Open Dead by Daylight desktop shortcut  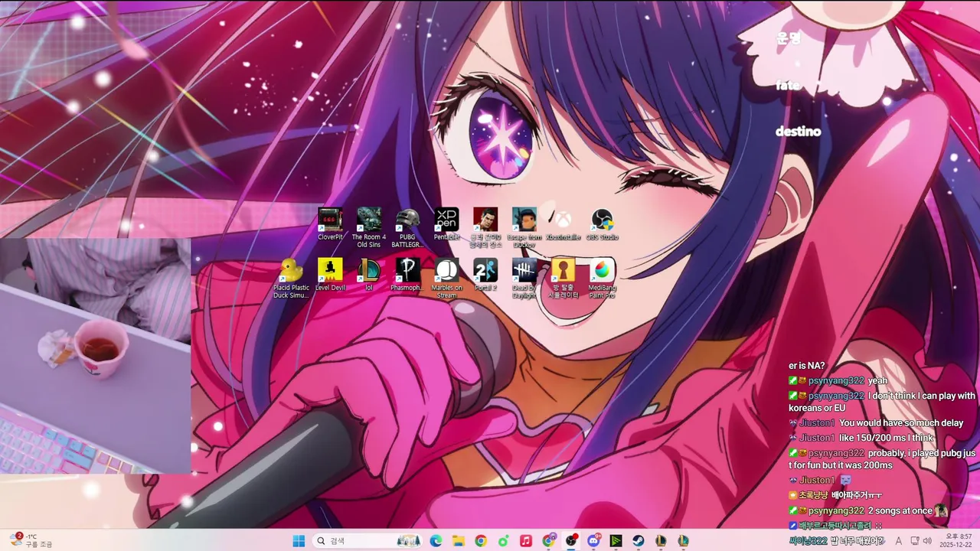coord(524,278)
